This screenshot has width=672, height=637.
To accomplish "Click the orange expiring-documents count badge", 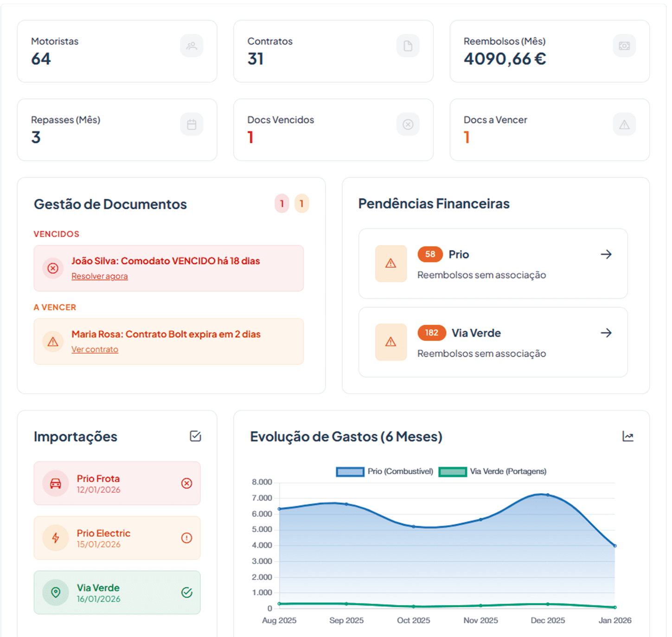I will click(301, 204).
